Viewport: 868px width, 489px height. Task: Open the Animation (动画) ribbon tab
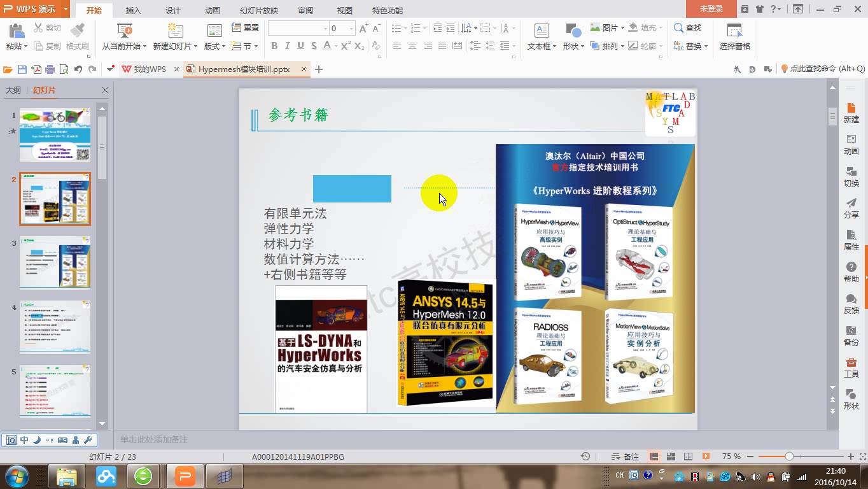pos(213,10)
